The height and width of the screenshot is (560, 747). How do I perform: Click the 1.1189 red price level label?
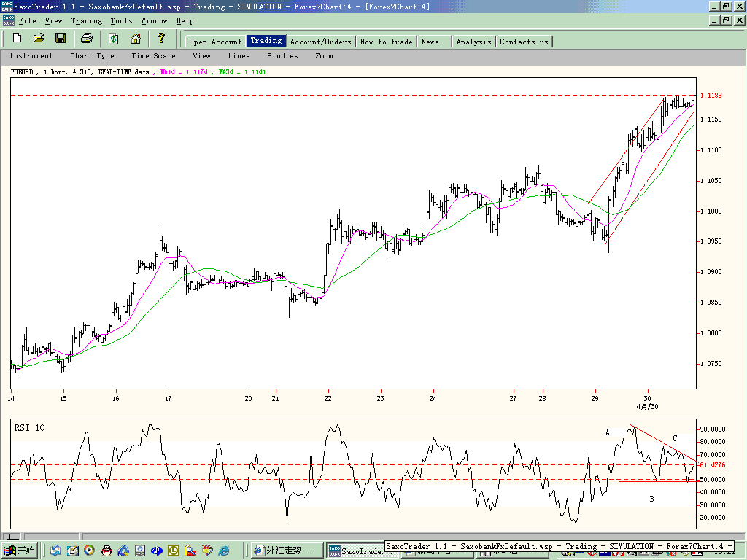(711, 96)
